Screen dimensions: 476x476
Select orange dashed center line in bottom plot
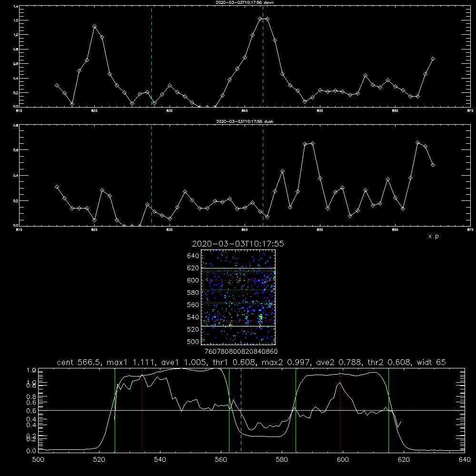241,410
